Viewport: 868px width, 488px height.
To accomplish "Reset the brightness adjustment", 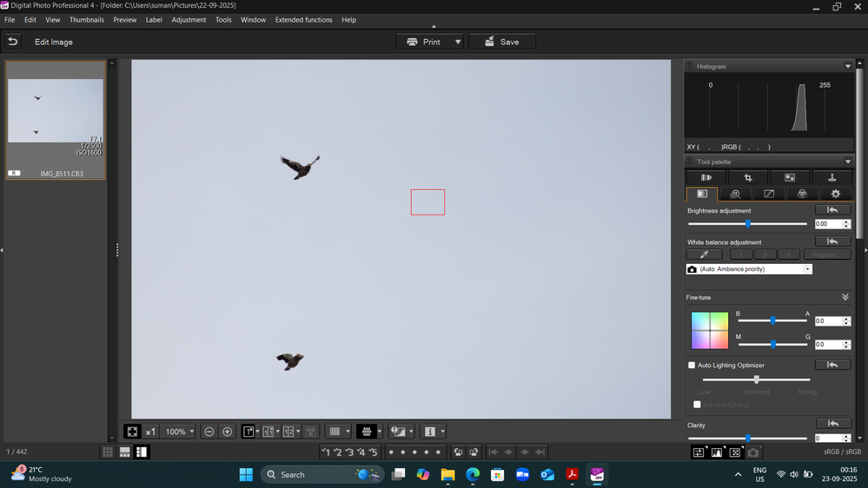I will (x=832, y=210).
